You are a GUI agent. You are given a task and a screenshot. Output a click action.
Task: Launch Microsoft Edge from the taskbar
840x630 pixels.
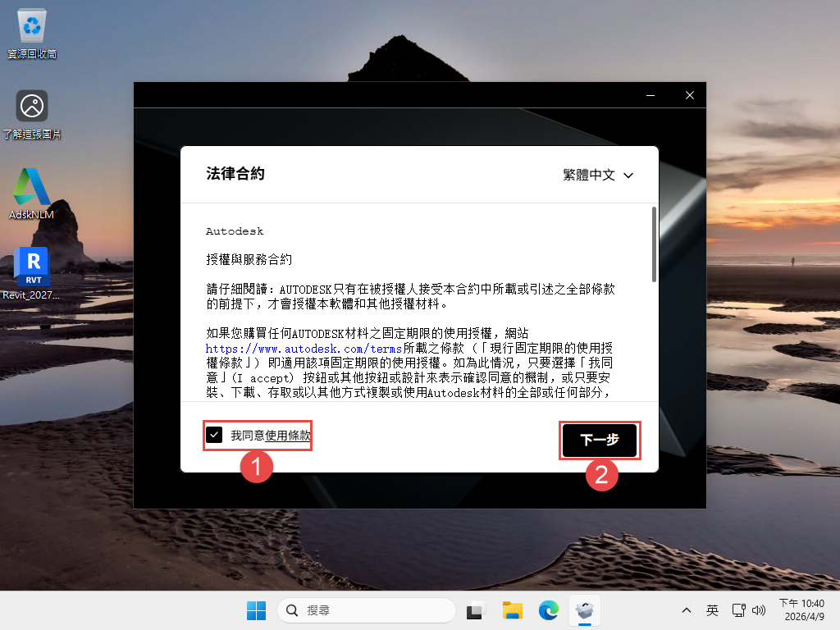549,610
